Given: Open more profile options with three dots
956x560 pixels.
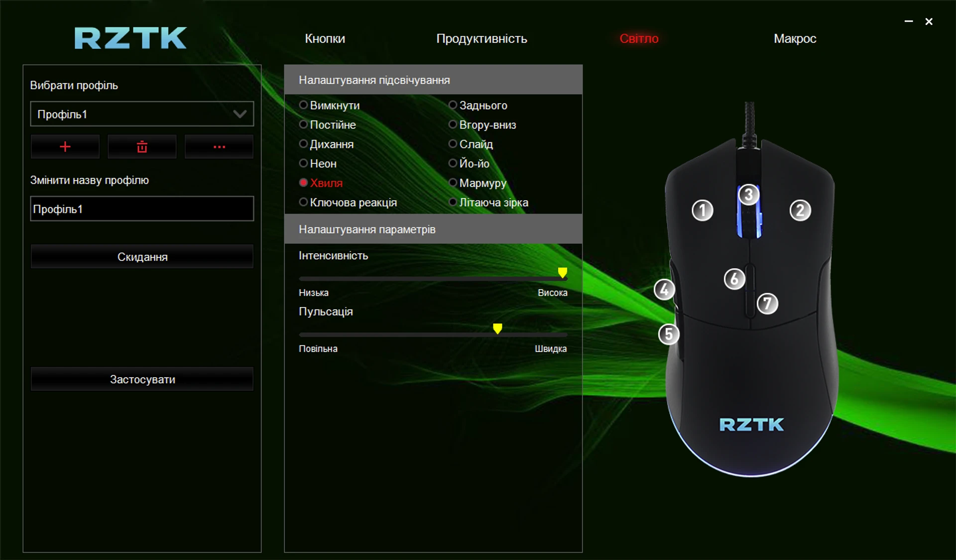Looking at the screenshot, I should click(x=219, y=147).
